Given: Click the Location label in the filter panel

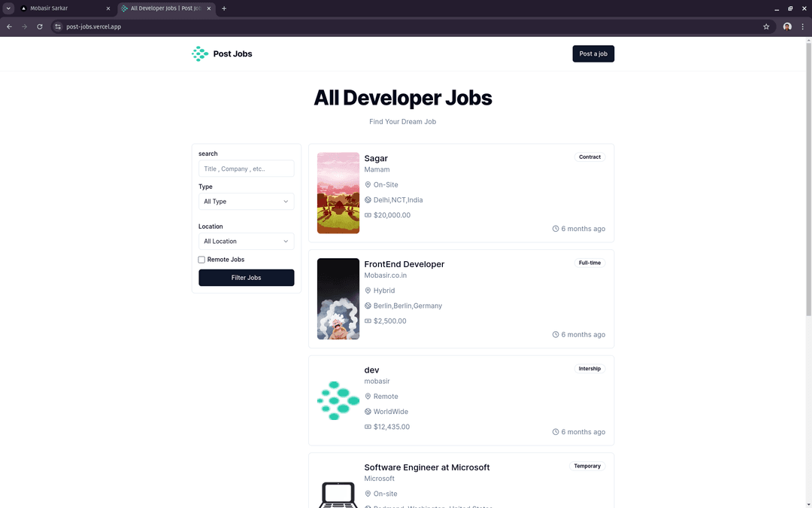Looking at the screenshot, I should coord(211,227).
